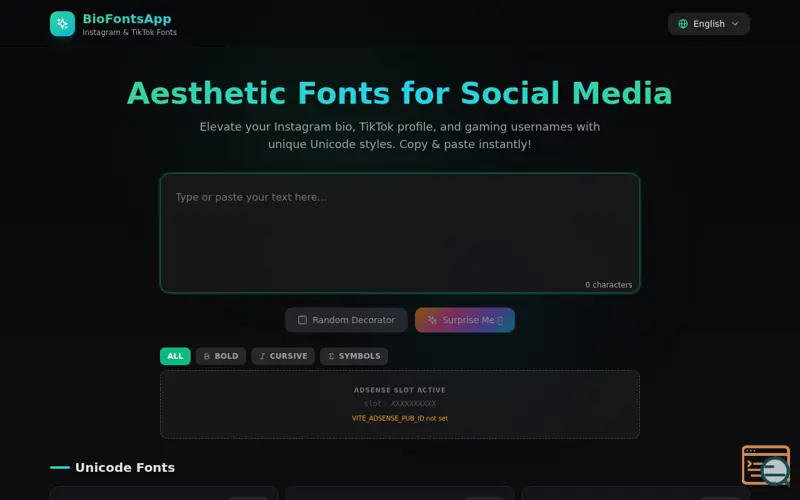Click the 'ADSENSE SLOT ACTIVE' placeholder text
The image size is (800, 500).
pos(399,390)
